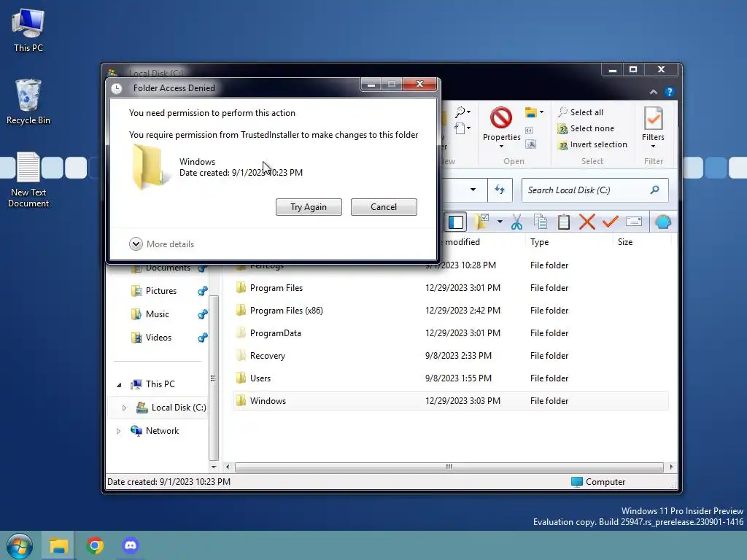Collapse the This PC tree node arrow

(119, 385)
